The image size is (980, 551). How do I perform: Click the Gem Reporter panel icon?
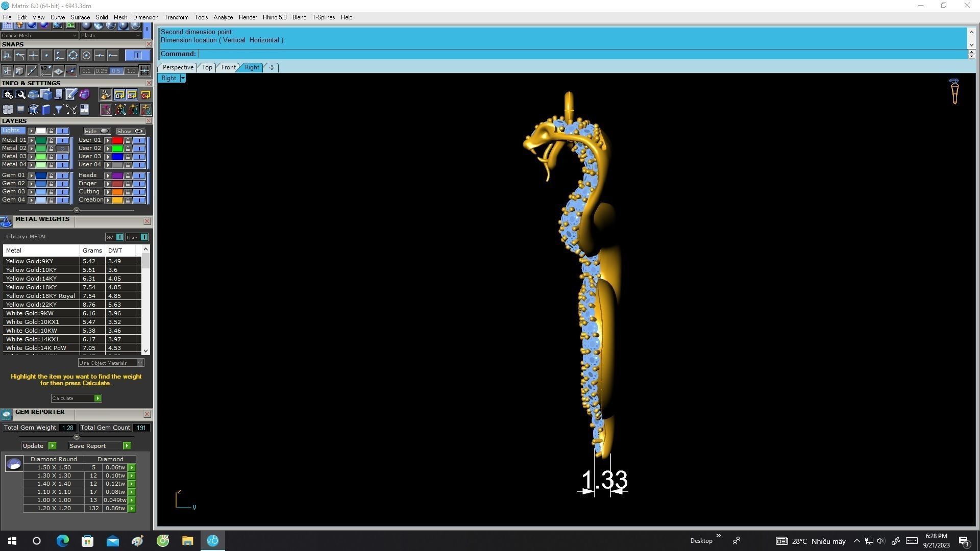coord(6,414)
